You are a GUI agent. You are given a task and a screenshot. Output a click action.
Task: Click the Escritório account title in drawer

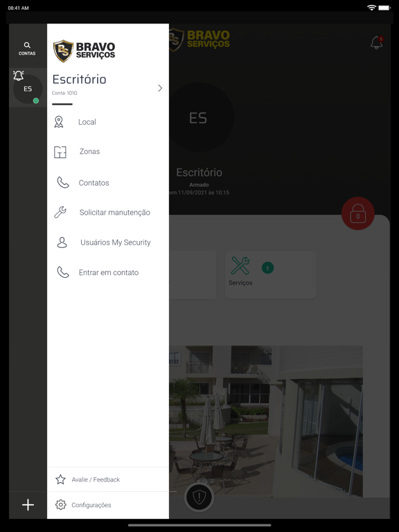[80, 80]
